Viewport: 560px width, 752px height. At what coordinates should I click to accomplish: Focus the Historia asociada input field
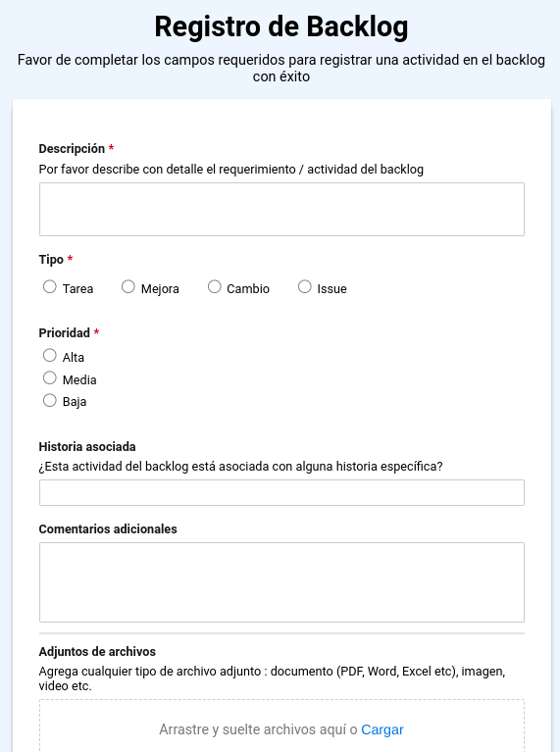[x=281, y=492]
